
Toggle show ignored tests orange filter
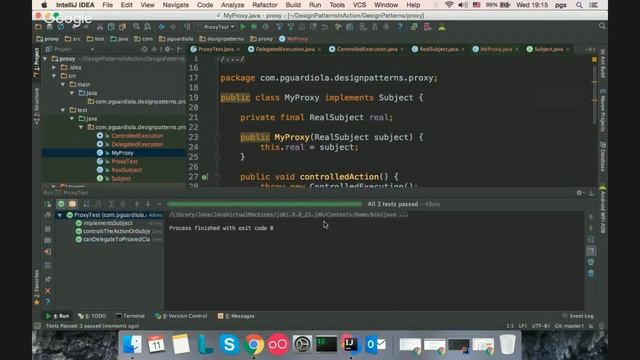tap(73, 204)
